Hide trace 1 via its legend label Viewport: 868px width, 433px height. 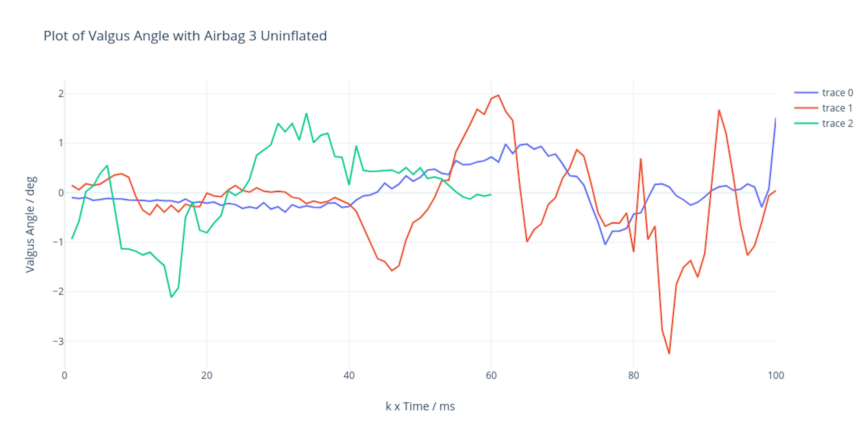[x=837, y=108]
